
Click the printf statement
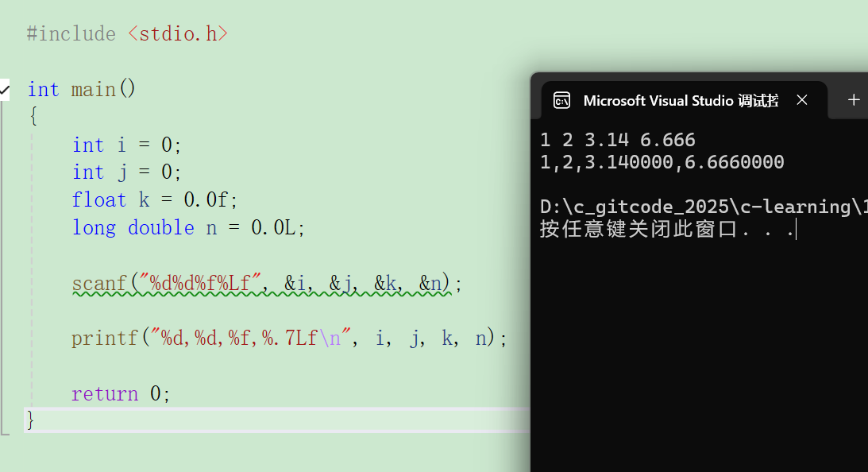point(289,338)
